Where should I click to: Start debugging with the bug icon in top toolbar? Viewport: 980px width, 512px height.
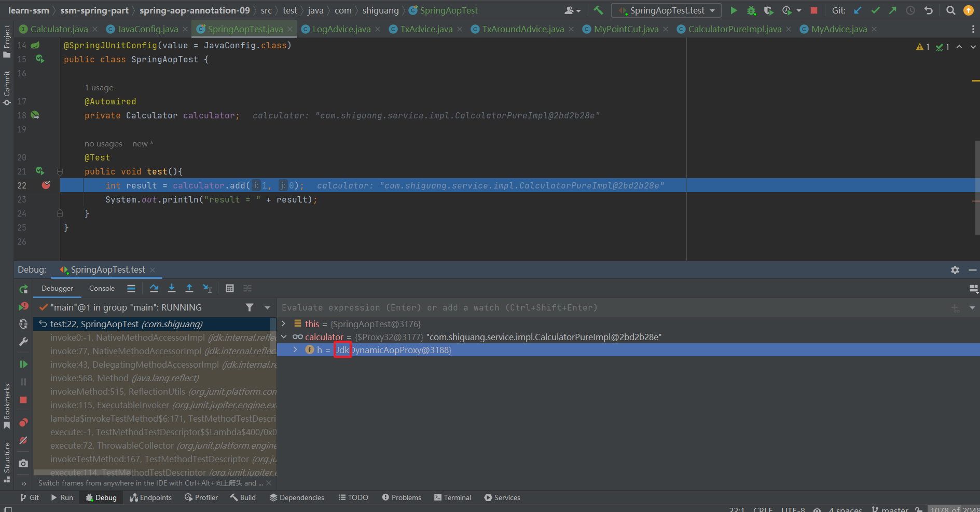click(751, 10)
